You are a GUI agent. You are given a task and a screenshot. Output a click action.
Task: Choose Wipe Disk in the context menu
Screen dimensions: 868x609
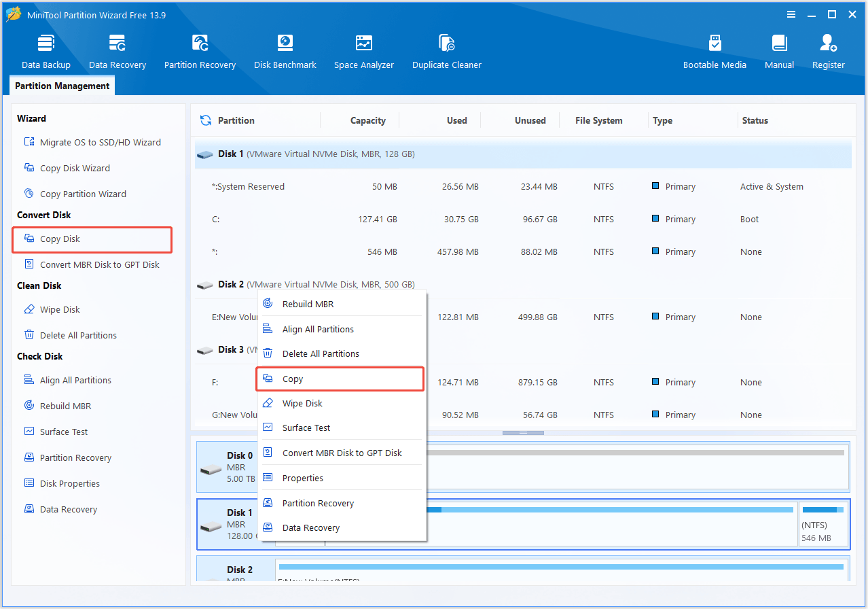click(x=342, y=403)
